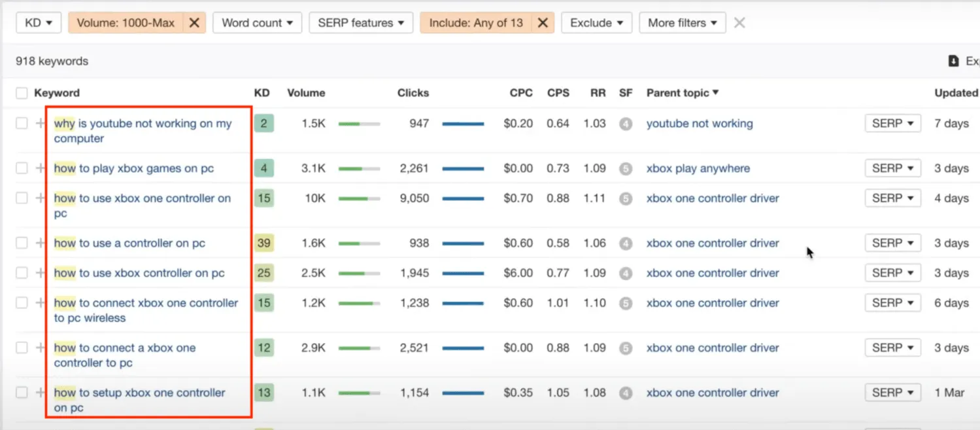Click plus icon next to 'how to setup xbox one controller'
Screen dimensions: 980x430
pyautogui.click(x=41, y=393)
